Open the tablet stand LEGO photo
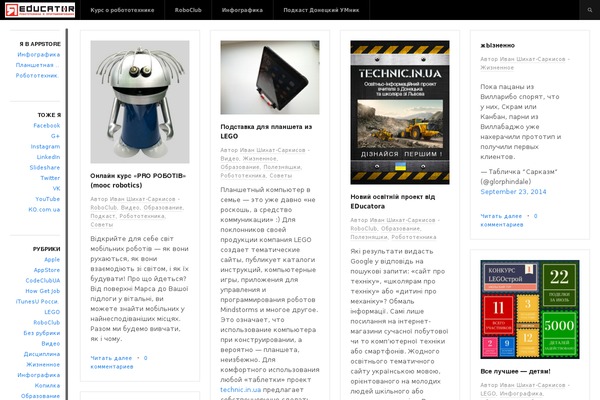Image resolution: width=600 pixels, height=400 pixels. [270, 77]
